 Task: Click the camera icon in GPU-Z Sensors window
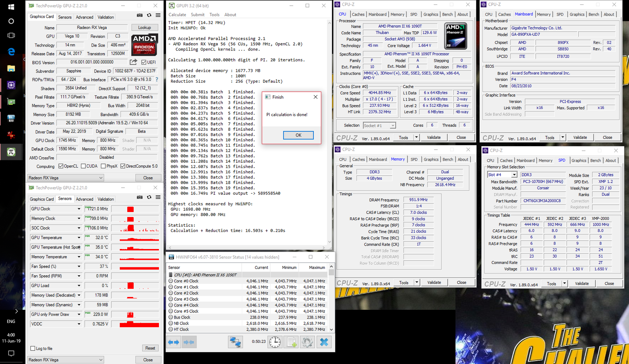[139, 198]
